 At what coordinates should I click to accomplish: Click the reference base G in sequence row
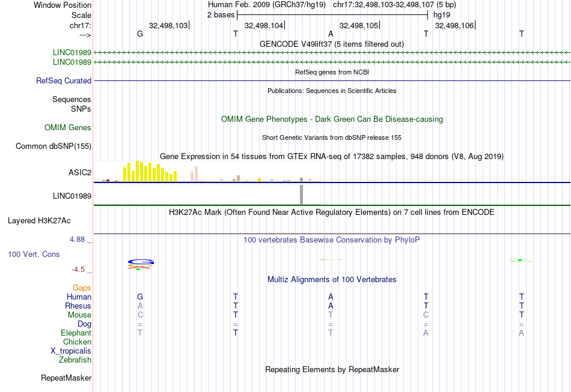[140, 34]
